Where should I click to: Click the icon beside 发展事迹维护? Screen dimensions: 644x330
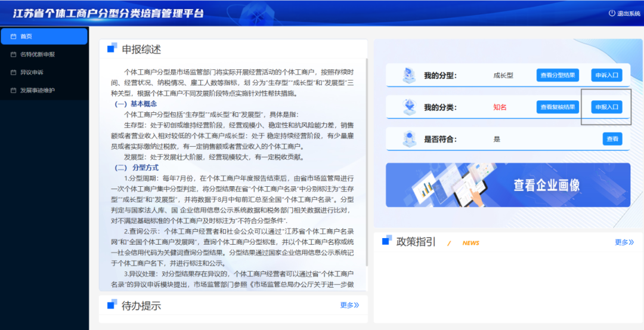point(13,91)
